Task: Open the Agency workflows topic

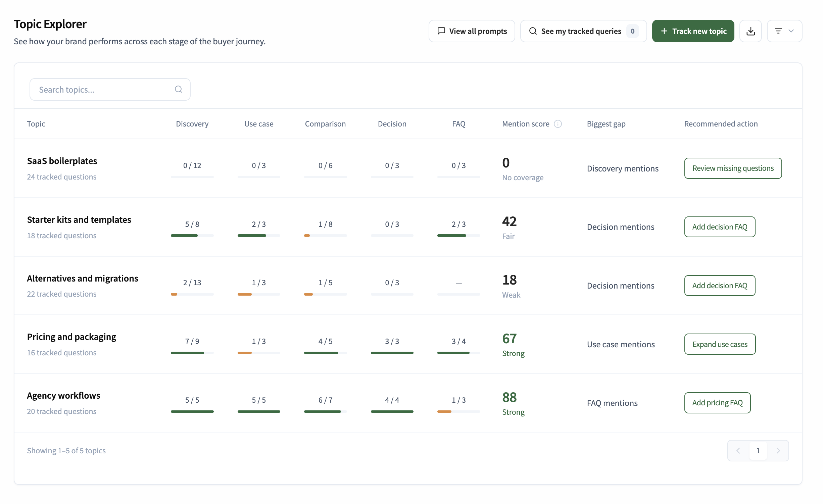Action: pyautogui.click(x=63, y=396)
